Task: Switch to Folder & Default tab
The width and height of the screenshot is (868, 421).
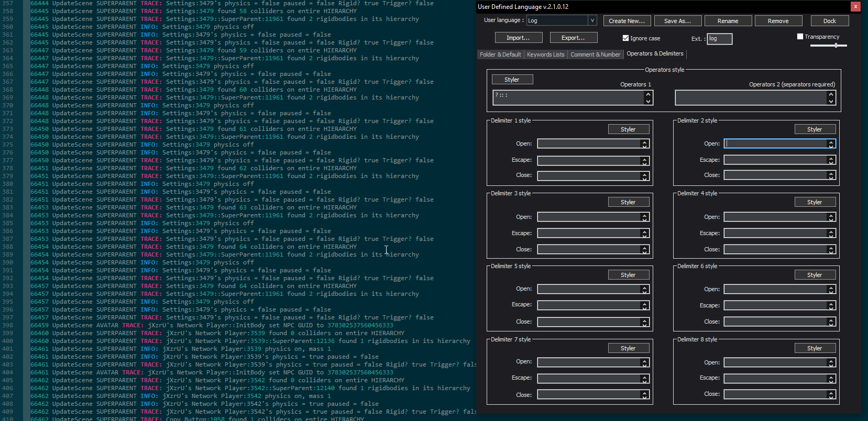Action: pyautogui.click(x=500, y=54)
